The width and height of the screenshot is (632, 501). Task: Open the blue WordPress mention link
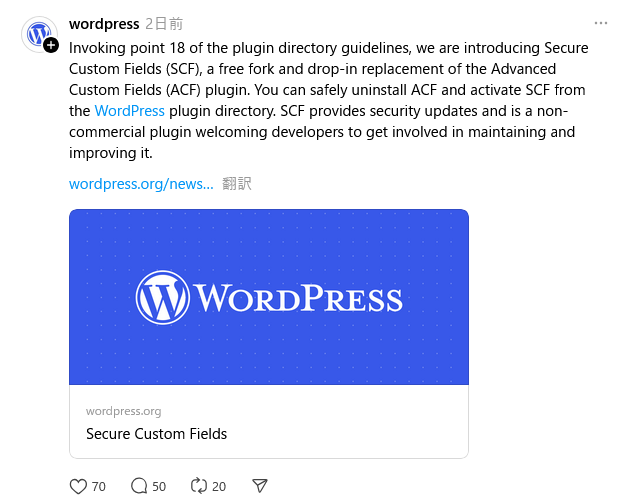pyautogui.click(x=129, y=111)
